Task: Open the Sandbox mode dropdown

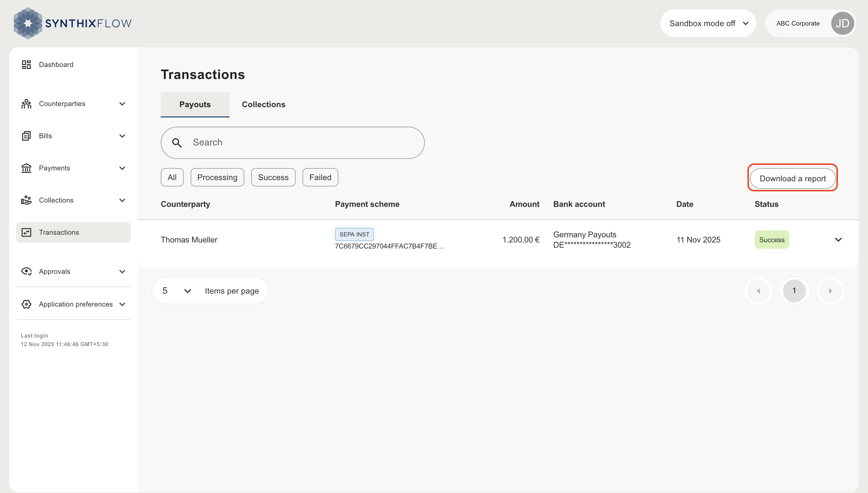Action: (708, 23)
